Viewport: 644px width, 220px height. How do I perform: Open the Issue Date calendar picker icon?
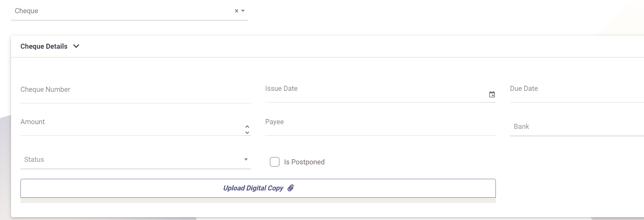[492, 94]
